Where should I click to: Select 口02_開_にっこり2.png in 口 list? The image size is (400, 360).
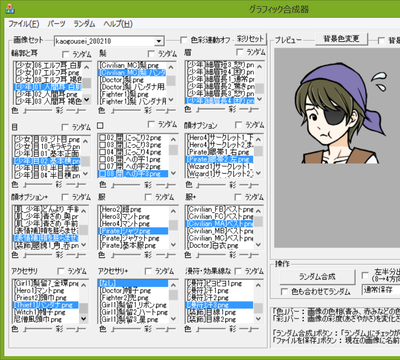coord(133,138)
